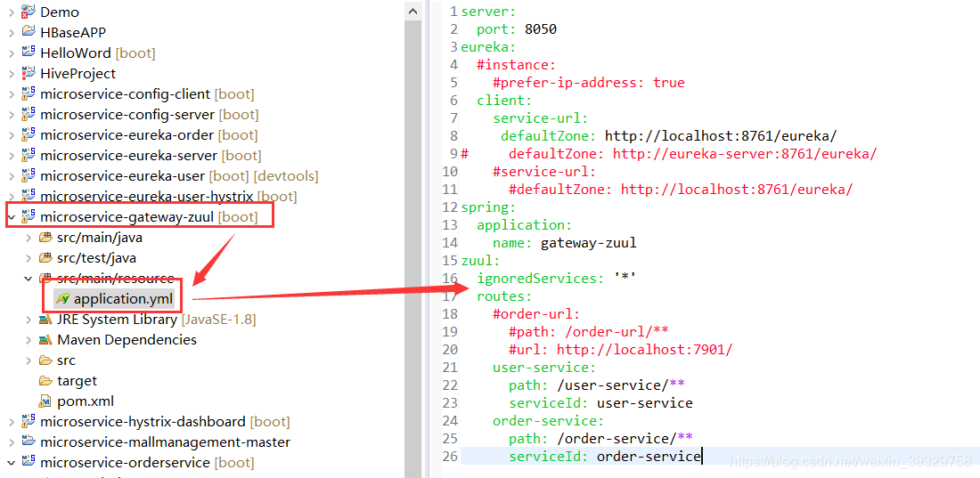Click the microservice-eureka-server project icon

(x=29, y=155)
